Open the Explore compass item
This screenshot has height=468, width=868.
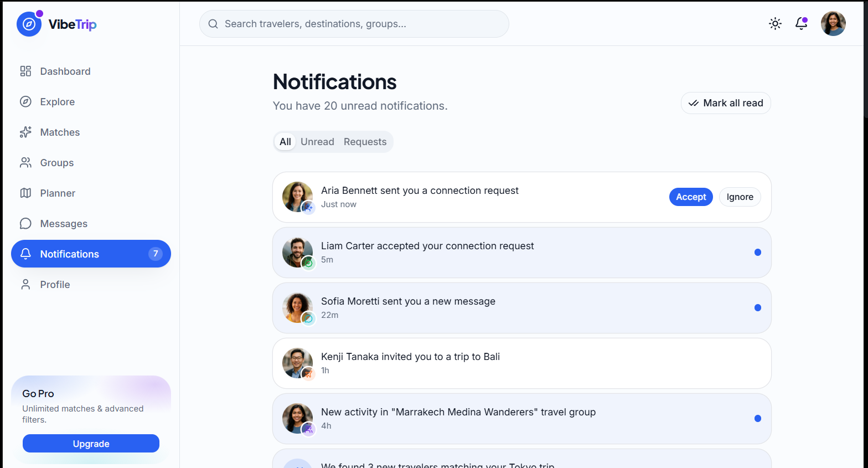(x=91, y=102)
